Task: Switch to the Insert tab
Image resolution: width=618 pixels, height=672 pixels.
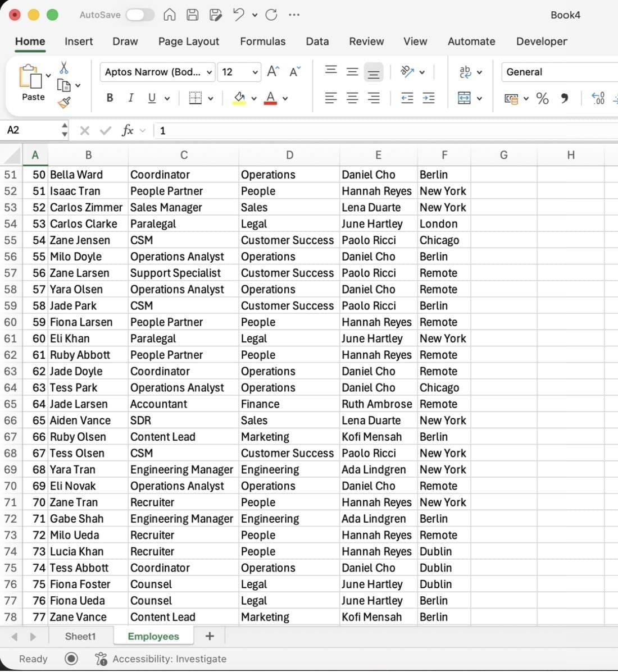Action: tap(79, 42)
